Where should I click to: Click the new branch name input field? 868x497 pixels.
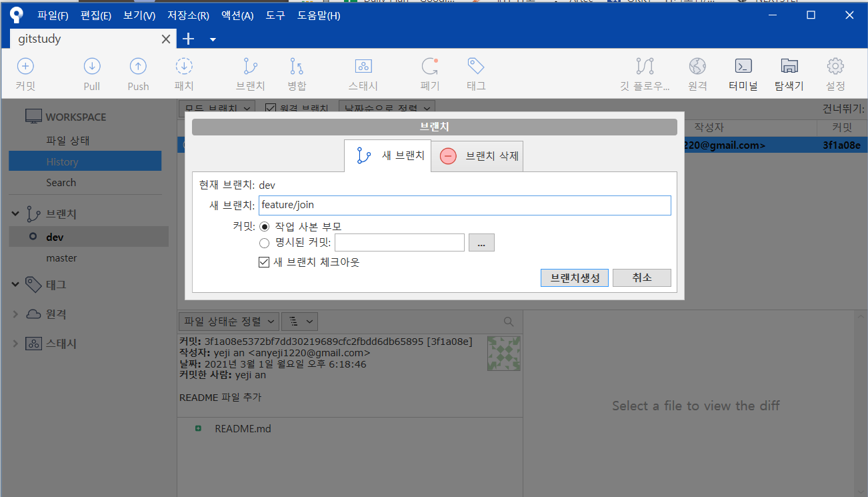coord(465,205)
